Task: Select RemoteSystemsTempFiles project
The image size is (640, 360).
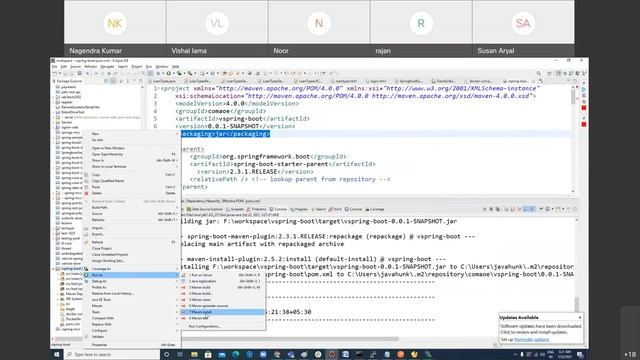Action: pos(80,107)
